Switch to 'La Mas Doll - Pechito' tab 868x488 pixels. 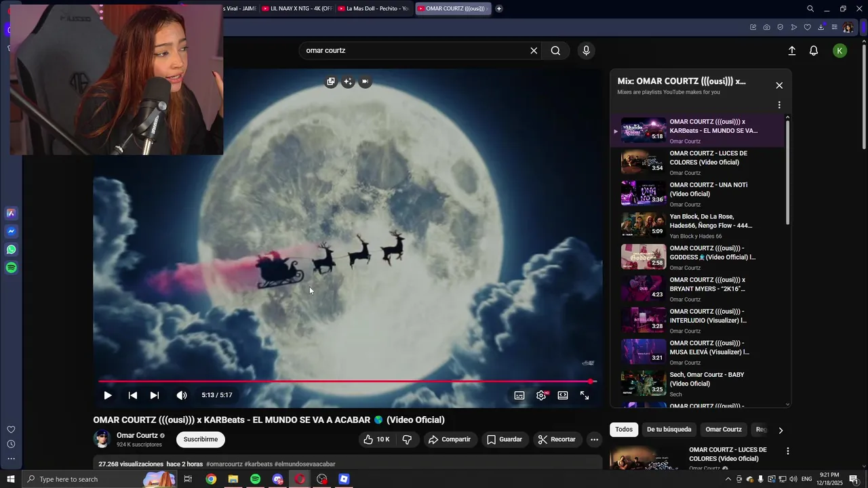tap(373, 9)
